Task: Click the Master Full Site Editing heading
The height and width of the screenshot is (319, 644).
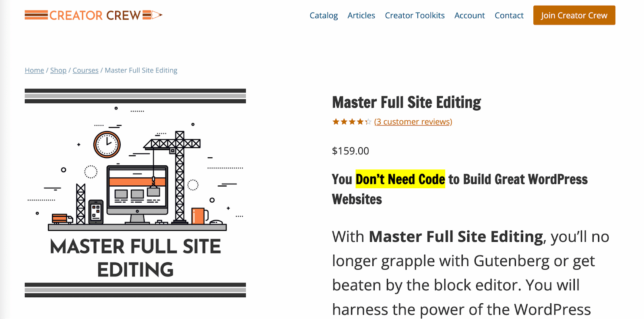Action: (x=407, y=102)
